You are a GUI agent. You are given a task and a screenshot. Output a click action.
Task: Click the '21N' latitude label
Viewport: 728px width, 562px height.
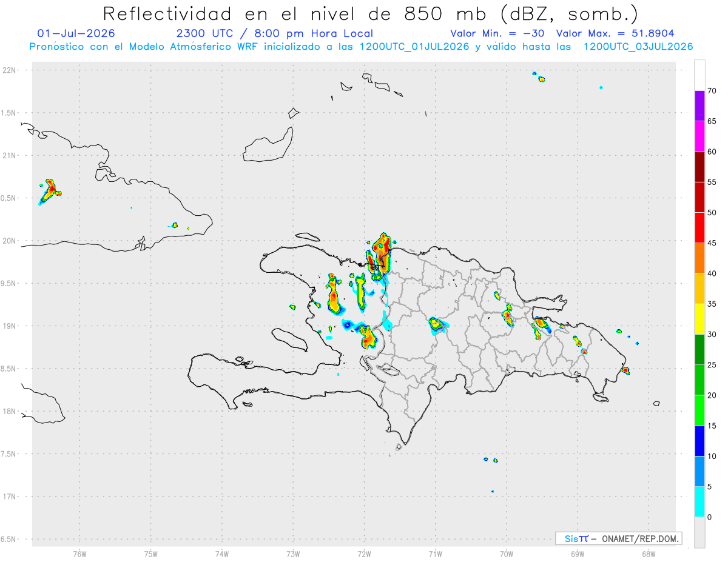pyautogui.click(x=10, y=155)
